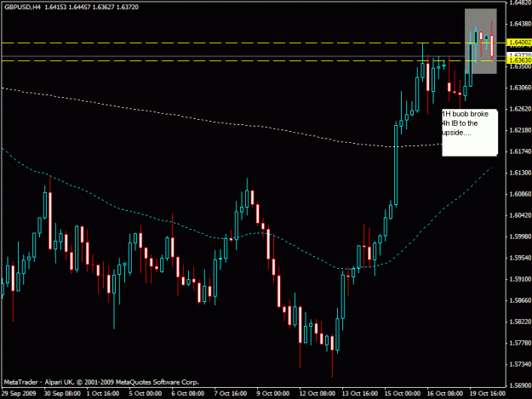Image resolution: width=532 pixels, height=399 pixels.
Task: Select the "1H buob broke 4h IB" text label
Action: tap(470, 133)
